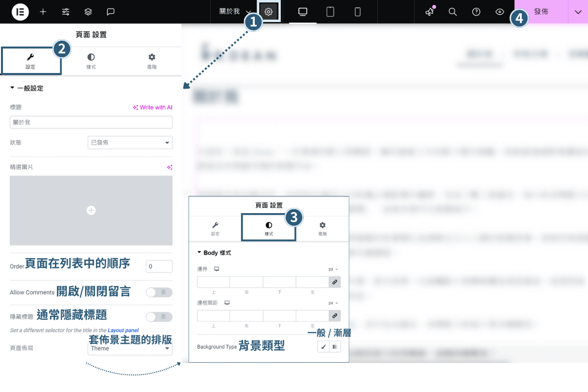Switch to the 進階 settings tab
The image size is (588, 392).
click(x=152, y=61)
